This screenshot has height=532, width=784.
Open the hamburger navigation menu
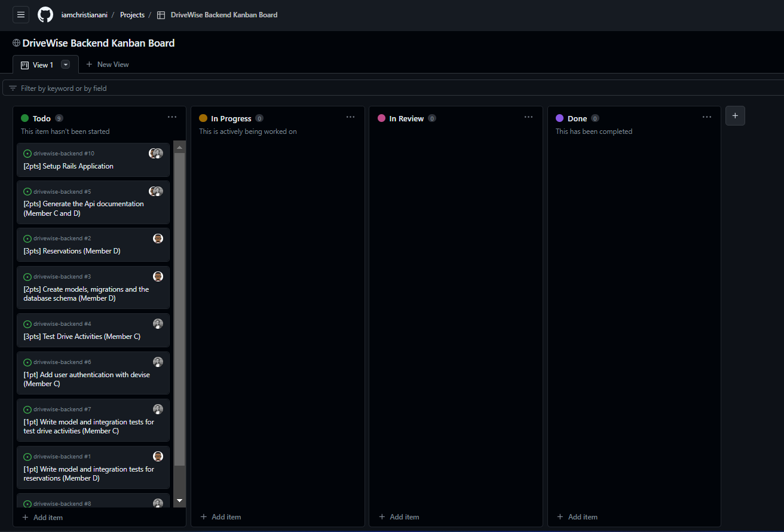[x=21, y=15]
